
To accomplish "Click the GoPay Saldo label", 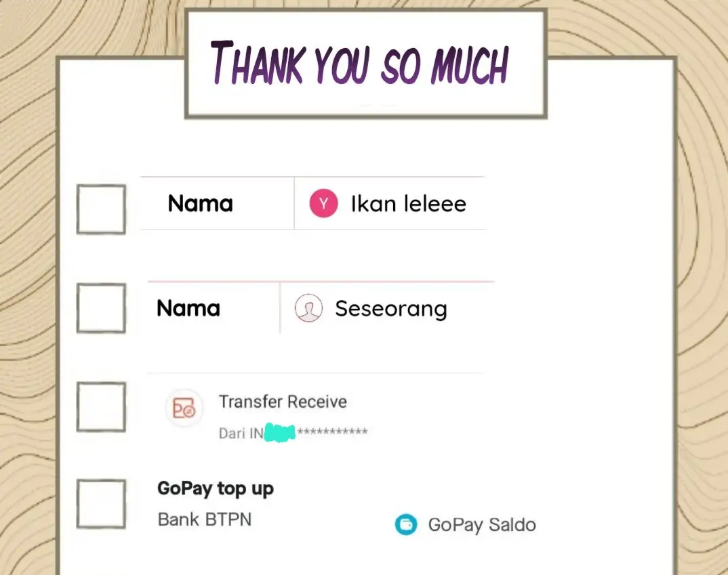I will click(482, 525).
